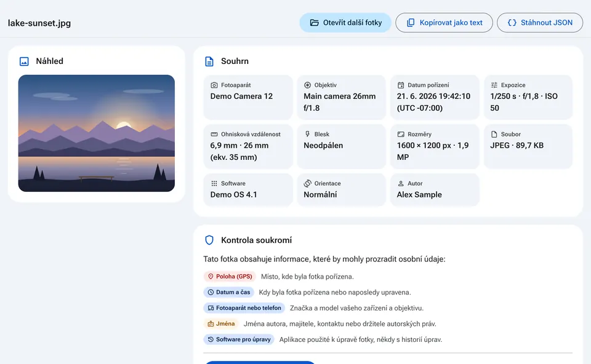Download metadata via 'Stáhnout JSON' button
The image size is (591, 364).
click(x=540, y=23)
